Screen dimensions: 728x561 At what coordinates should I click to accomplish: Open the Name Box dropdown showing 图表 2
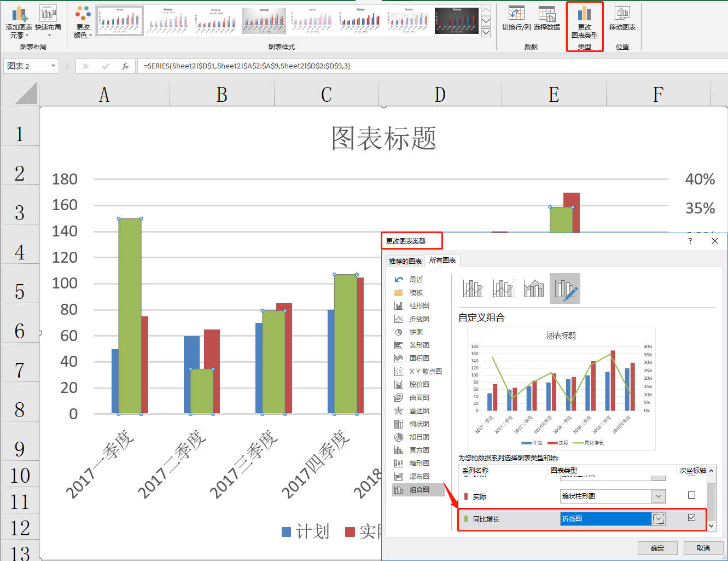coord(53,66)
